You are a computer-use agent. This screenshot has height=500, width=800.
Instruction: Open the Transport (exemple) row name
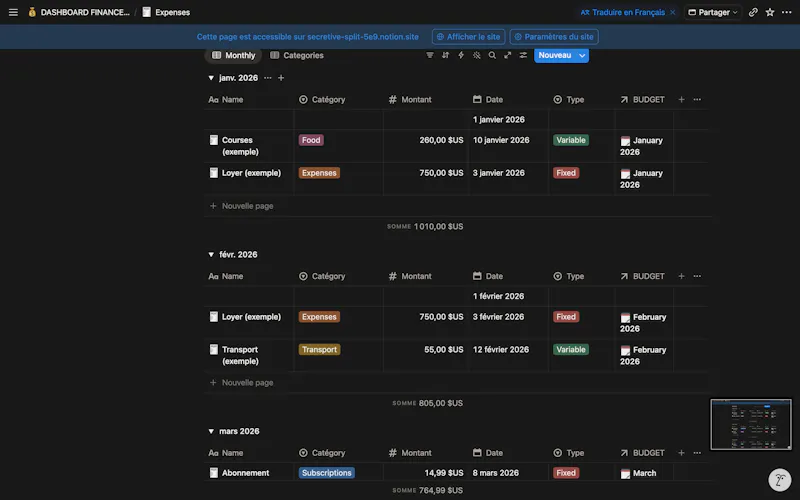240,355
